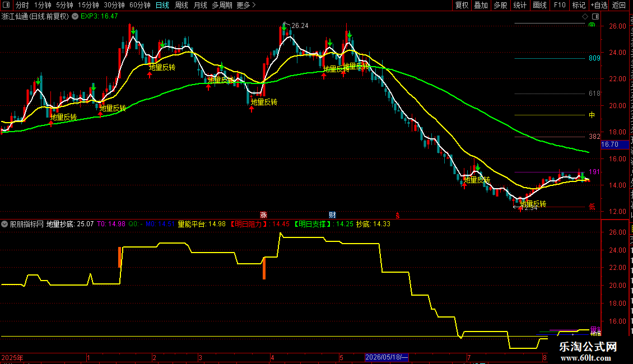Switch to 分时 intraday view
633x364 pixels.
tap(22, 5)
